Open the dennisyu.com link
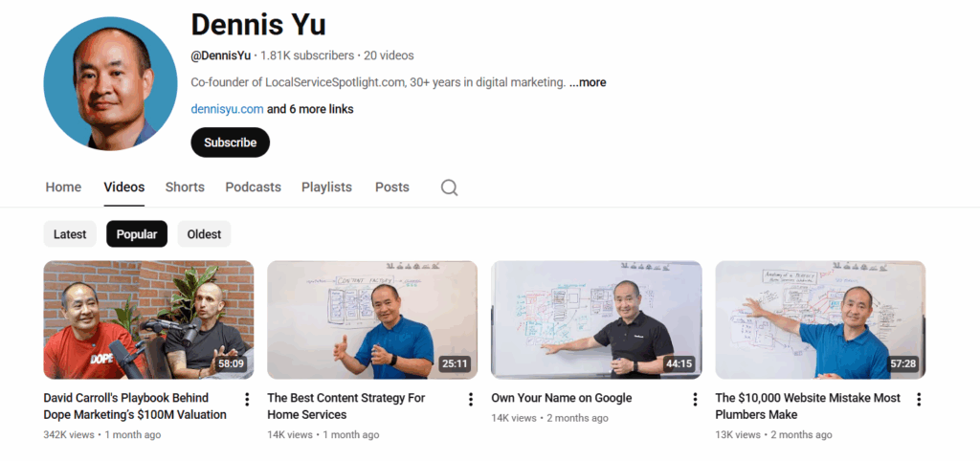Screen dimensions: 980x461 (x=227, y=109)
